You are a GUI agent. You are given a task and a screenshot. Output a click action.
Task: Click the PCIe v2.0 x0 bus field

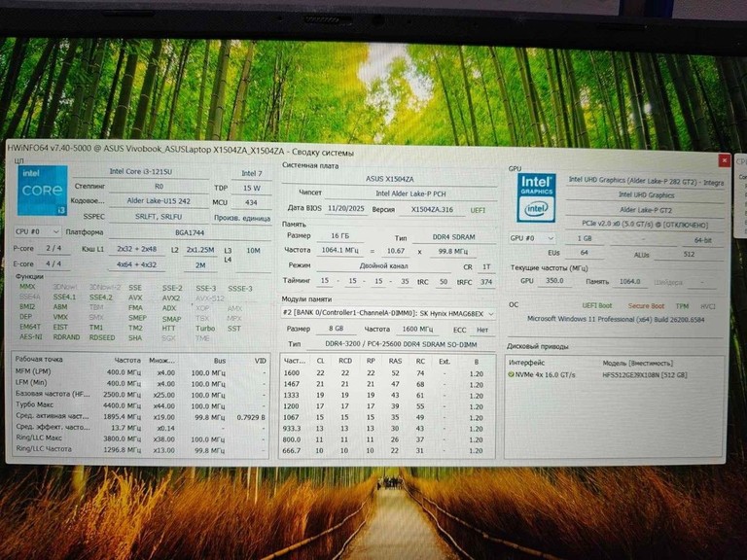[646, 225]
